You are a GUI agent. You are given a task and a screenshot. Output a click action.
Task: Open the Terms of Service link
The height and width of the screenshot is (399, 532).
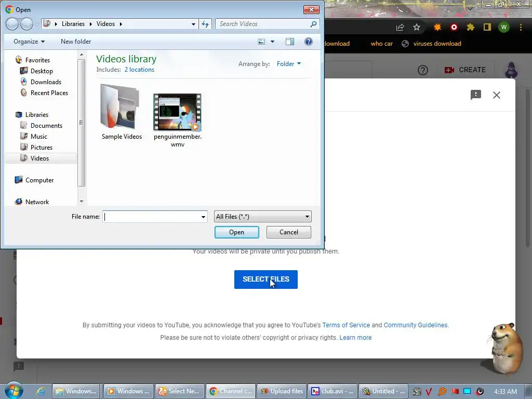346,325
